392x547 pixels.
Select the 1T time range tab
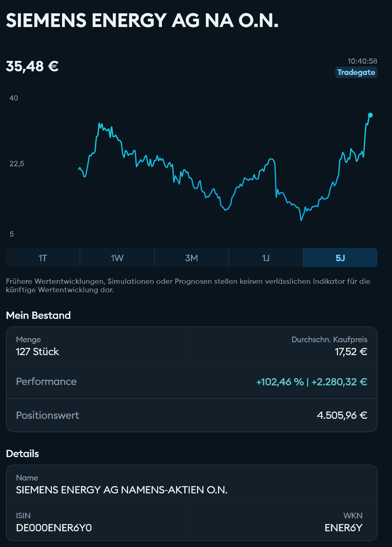pos(43,258)
